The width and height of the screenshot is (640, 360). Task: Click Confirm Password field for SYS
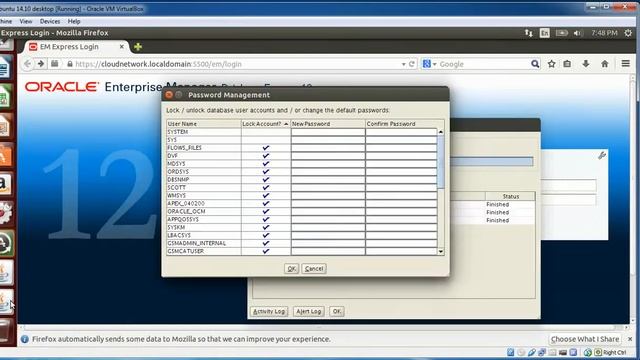(401, 140)
